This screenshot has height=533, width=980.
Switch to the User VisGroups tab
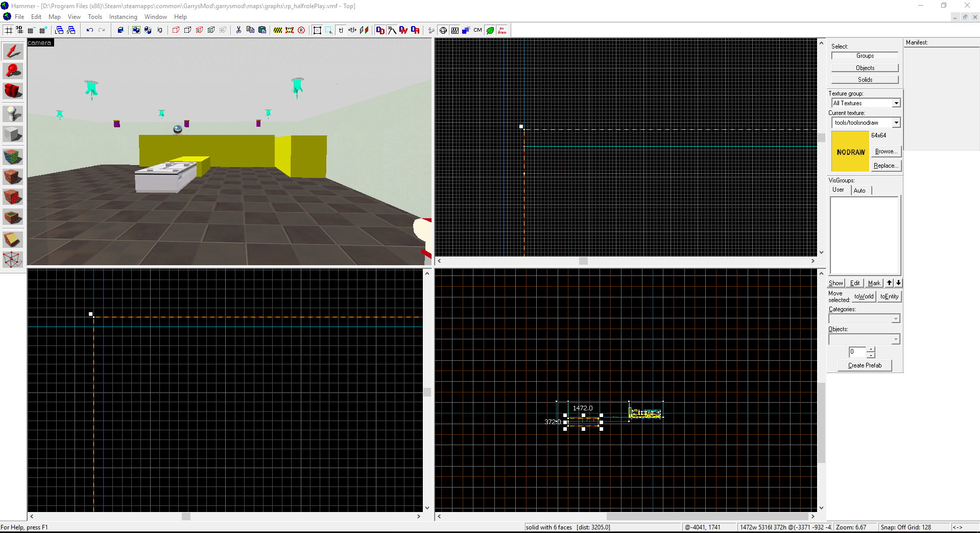tap(838, 190)
